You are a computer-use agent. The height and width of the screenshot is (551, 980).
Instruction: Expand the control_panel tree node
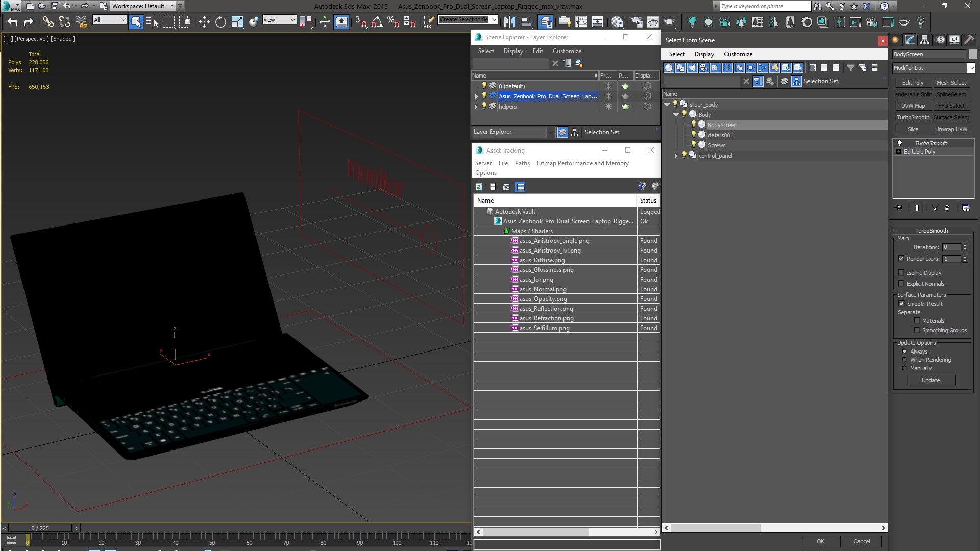point(676,156)
